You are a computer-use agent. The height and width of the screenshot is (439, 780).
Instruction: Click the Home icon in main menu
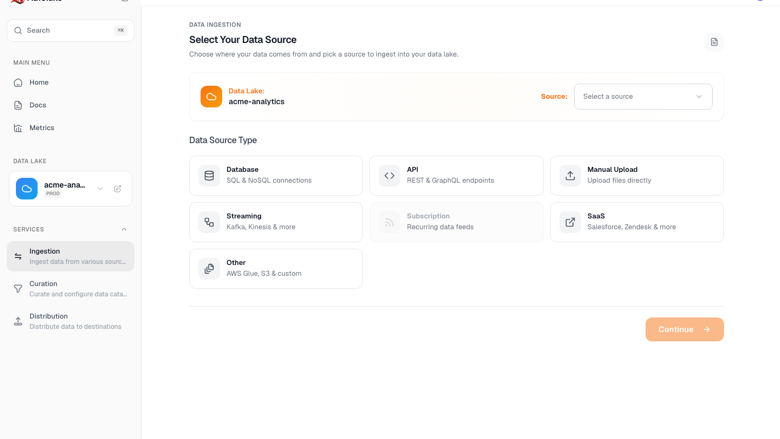click(18, 83)
